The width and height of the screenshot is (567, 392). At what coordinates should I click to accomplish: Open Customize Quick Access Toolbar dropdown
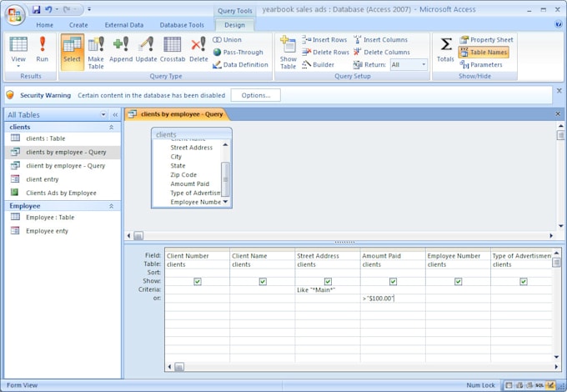tap(89, 10)
